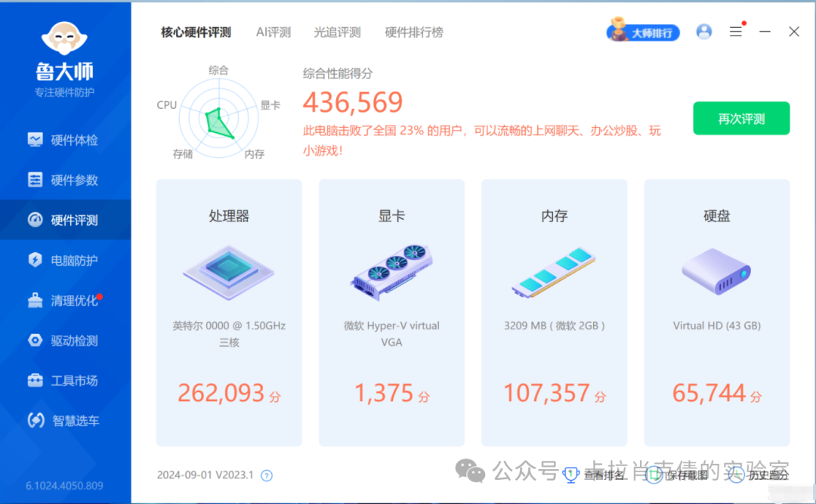Select the 电脑防护 shield icon
816x504 pixels.
tap(36, 260)
